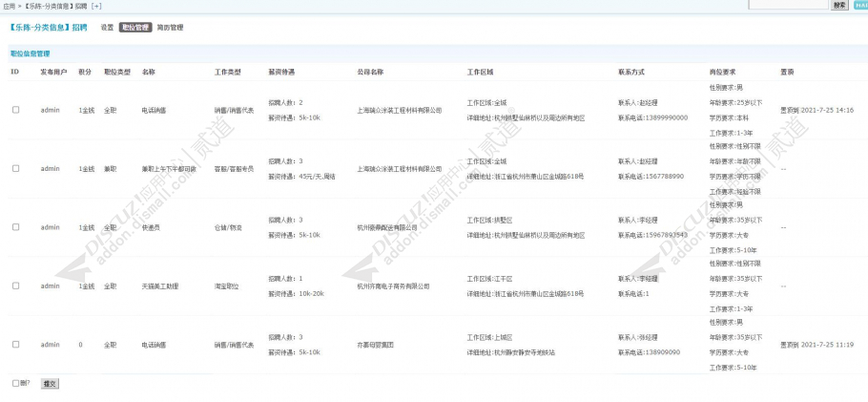The image size is (868, 402).
Task: Click the phone number 1567788990
Action: pyautogui.click(x=667, y=177)
